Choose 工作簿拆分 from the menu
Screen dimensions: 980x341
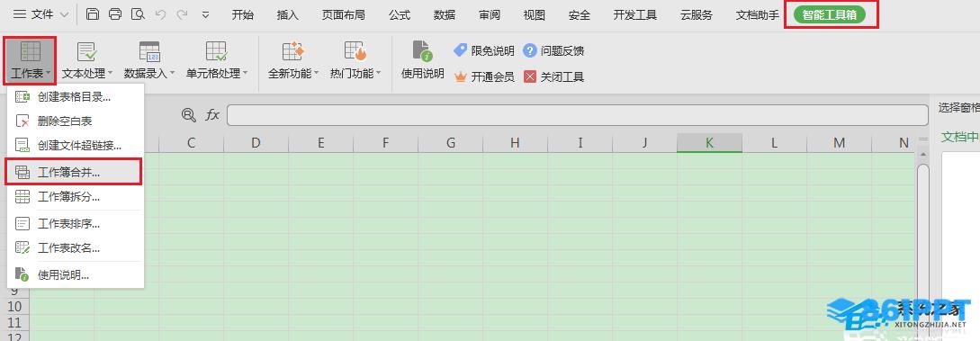75,197
